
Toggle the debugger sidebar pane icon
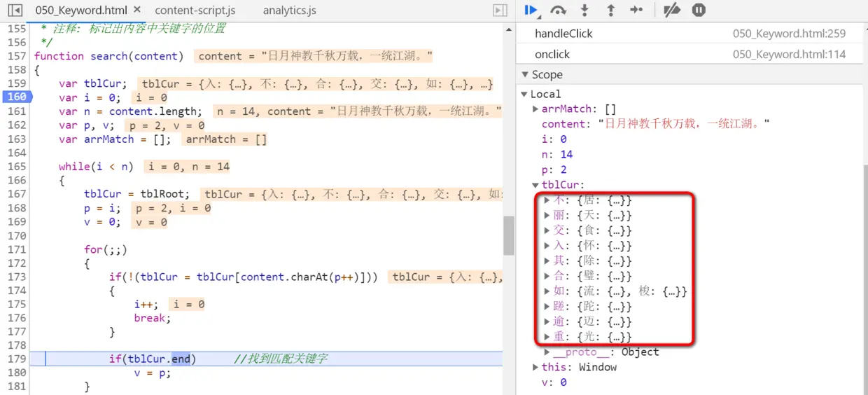[x=500, y=11]
